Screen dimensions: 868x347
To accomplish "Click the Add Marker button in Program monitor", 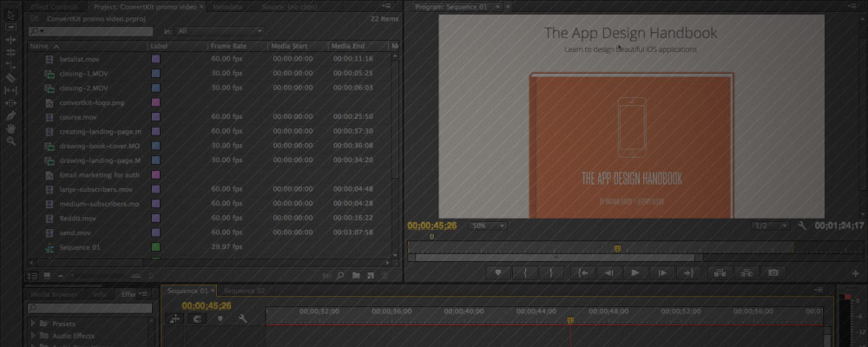I will 498,272.
